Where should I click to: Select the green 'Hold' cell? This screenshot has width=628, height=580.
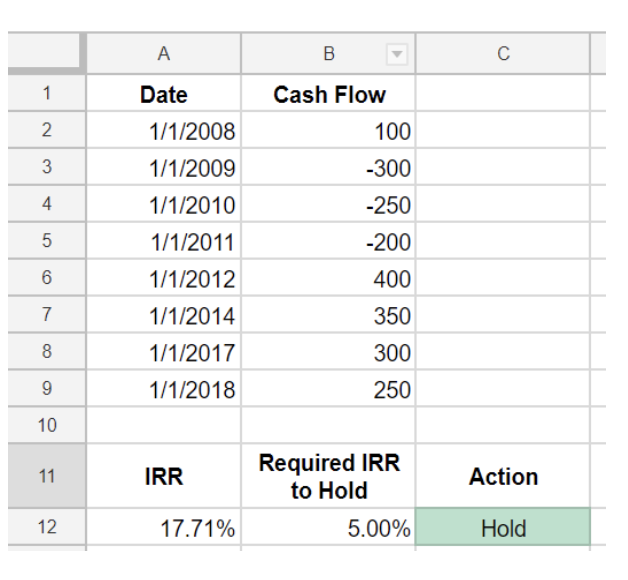click(x=503, y=527)
